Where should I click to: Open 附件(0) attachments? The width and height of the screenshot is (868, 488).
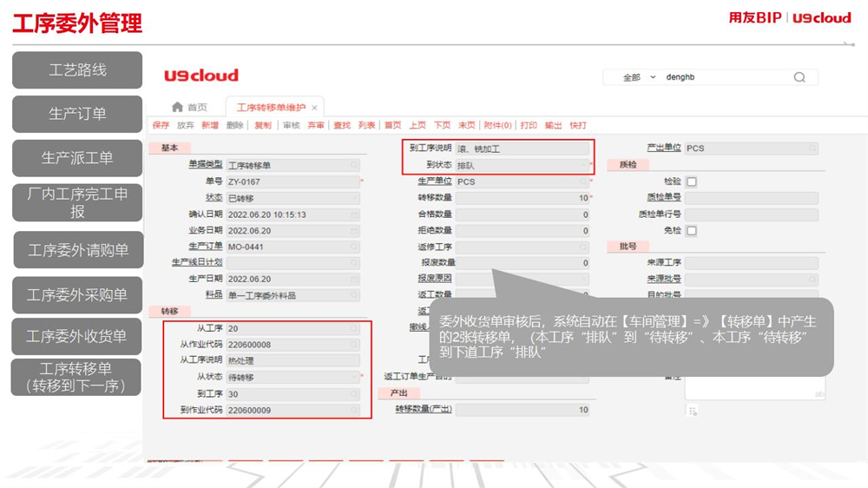pyautogui.click(x=497, y=125)
